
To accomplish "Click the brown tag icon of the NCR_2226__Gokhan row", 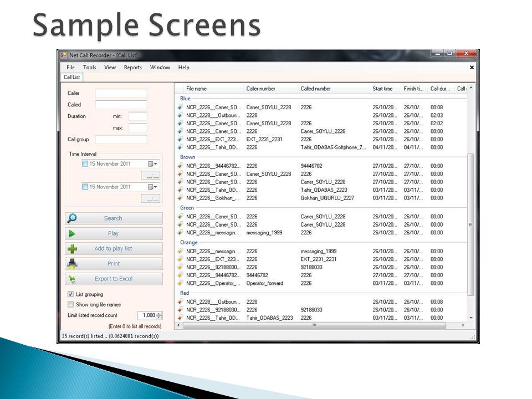I will click(x=180, y=198).
